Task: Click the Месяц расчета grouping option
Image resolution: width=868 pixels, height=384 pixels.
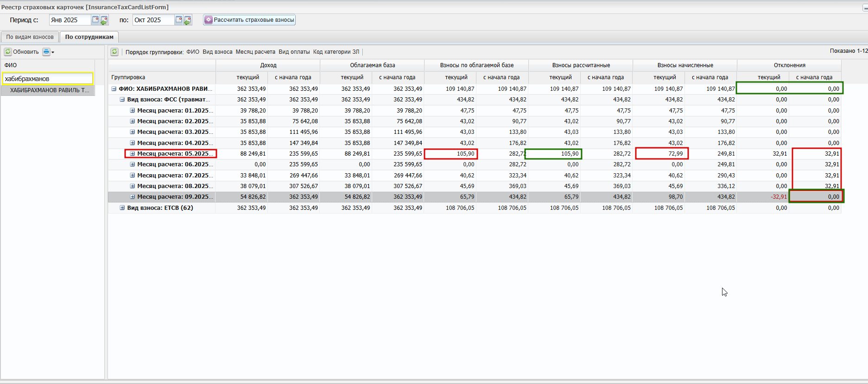Action: (x=255, y=52)
